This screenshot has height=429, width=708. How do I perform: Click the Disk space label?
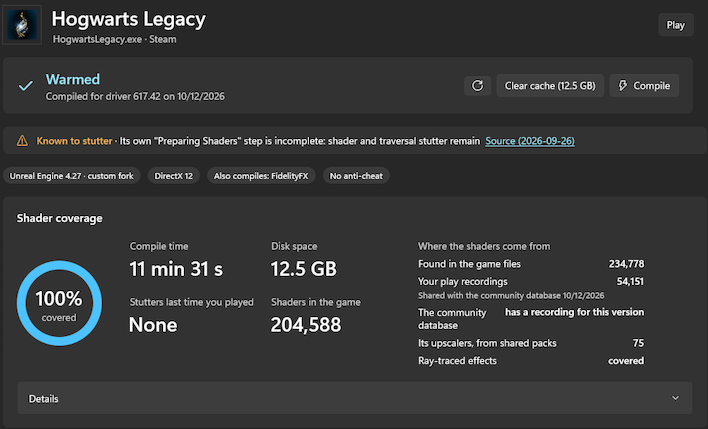294,246
